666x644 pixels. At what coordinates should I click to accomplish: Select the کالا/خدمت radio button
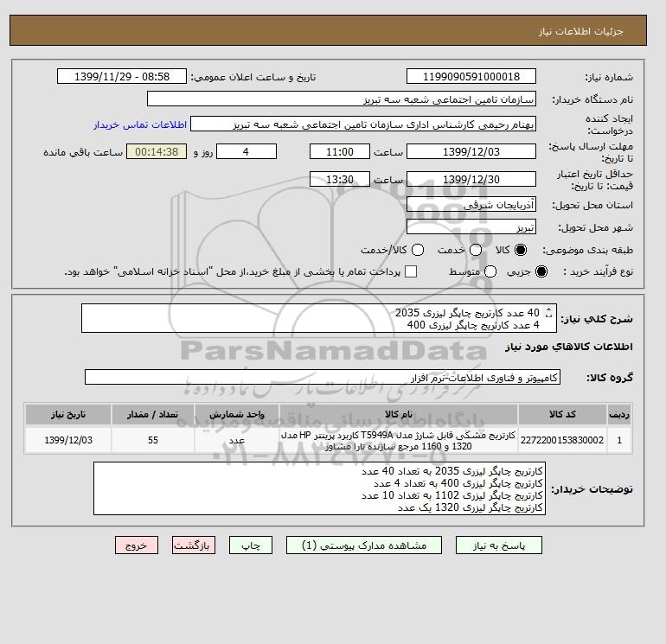418,250
